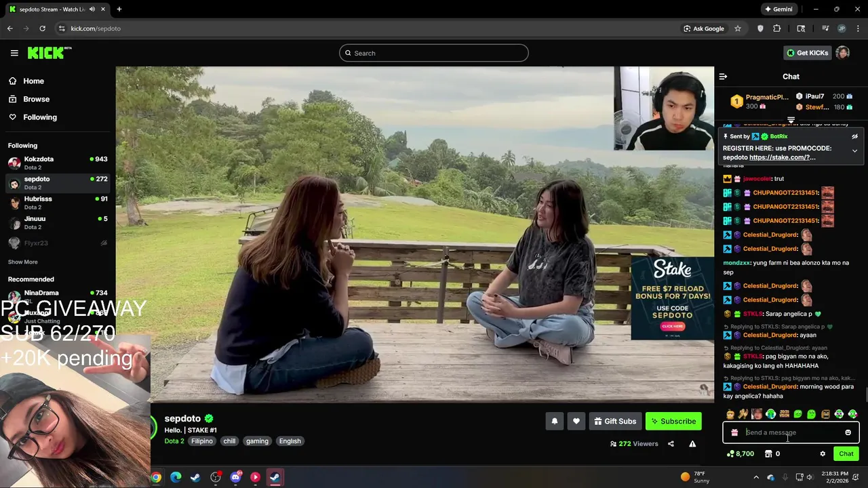This screenshot has height=488, width=868.
Task: Report stream warning icon
Action: point(692,444)
